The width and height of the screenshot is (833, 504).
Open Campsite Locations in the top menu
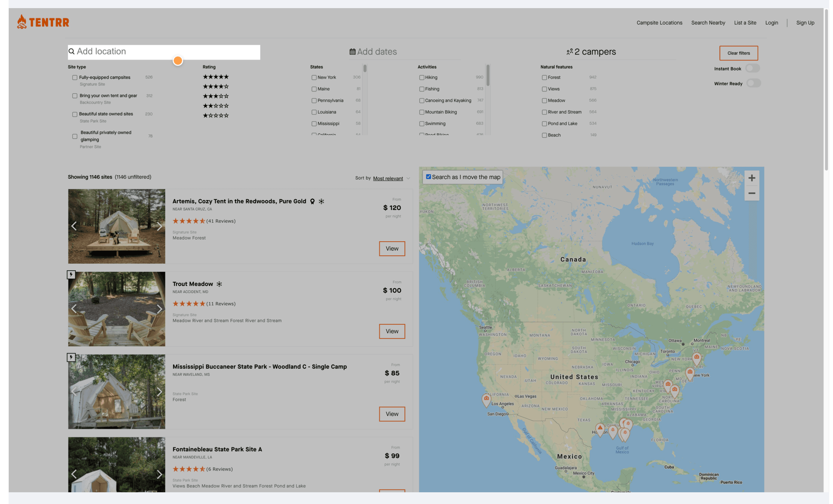tap(659, 22)
